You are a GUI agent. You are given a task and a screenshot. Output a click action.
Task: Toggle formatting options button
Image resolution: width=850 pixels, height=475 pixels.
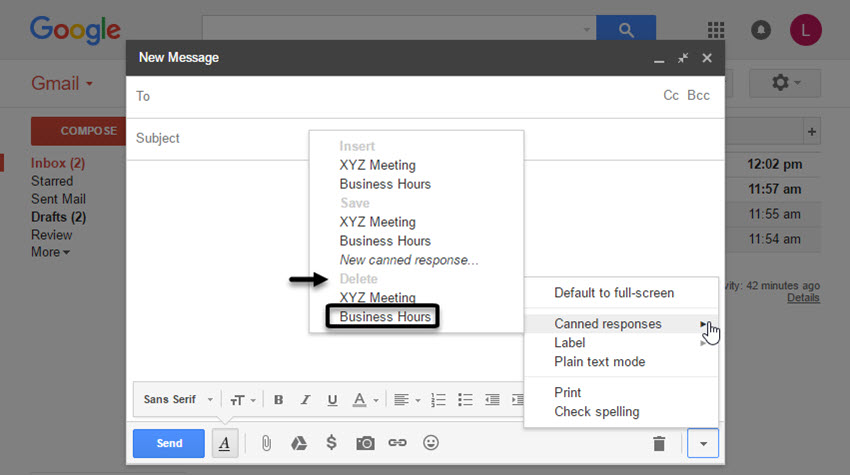coord(224,443)
